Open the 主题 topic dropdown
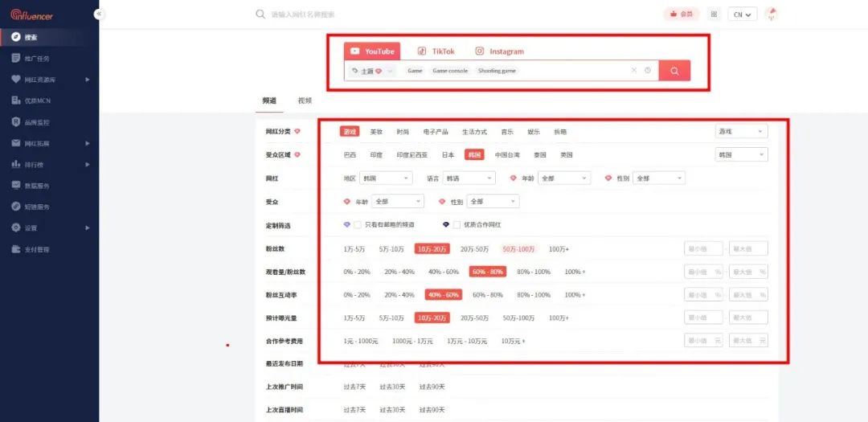868x422 pixels. [x=372, y=71]
